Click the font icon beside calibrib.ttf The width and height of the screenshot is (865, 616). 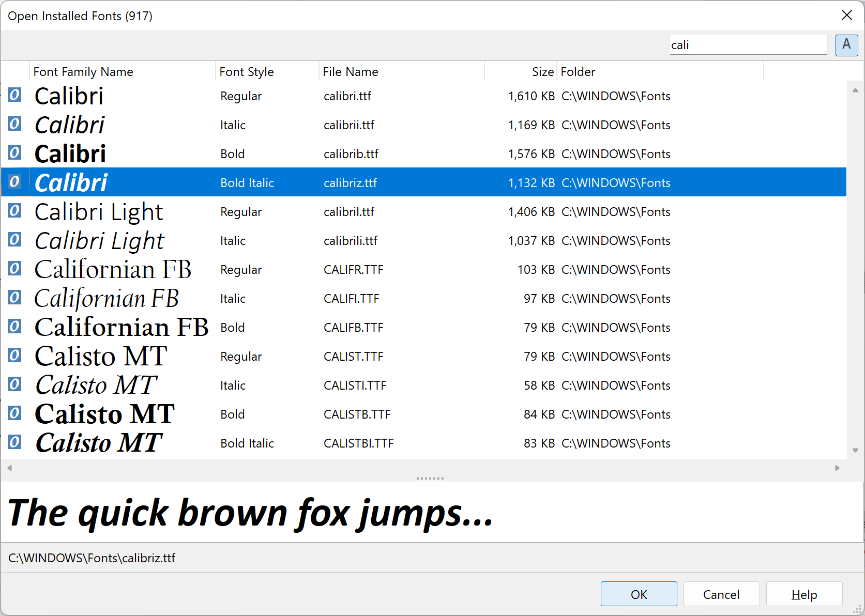coord(14,153)
